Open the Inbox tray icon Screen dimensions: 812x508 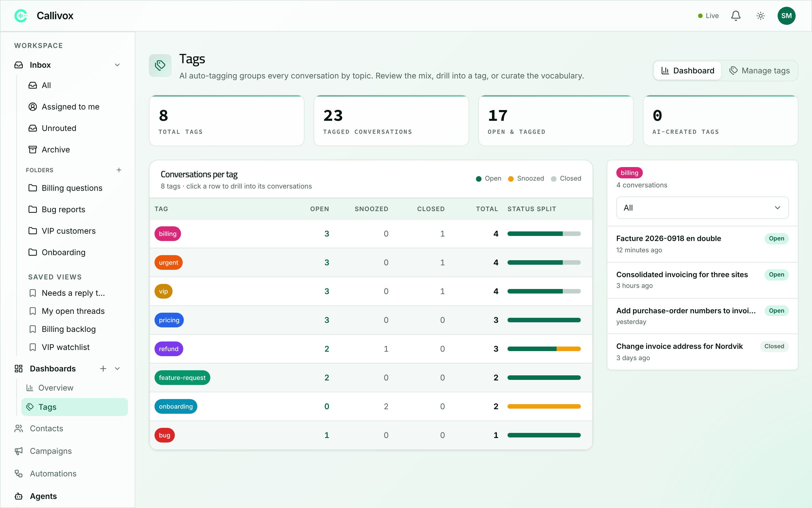(19, 65)
